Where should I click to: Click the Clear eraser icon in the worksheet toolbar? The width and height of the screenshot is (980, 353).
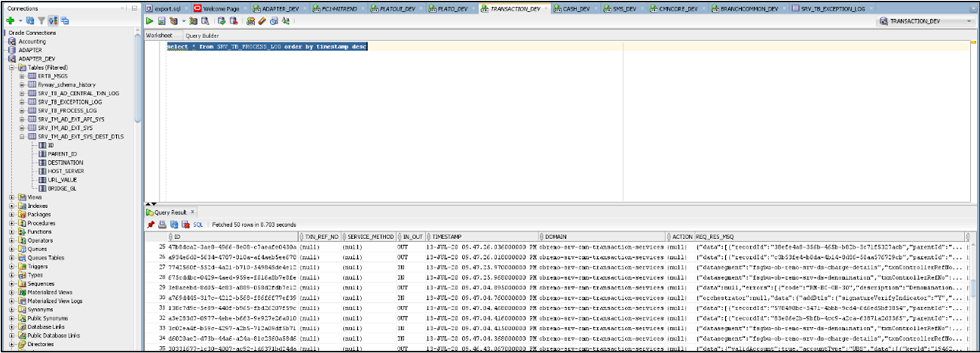pos(262,21)
